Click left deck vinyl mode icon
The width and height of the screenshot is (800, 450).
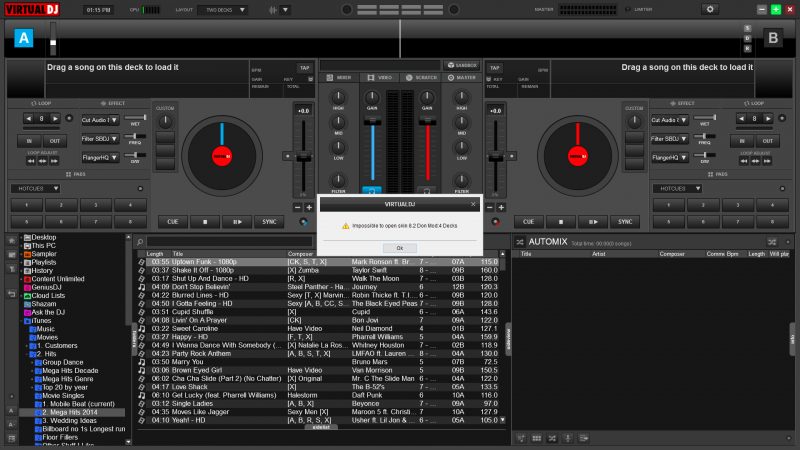(x=303, y=222)
